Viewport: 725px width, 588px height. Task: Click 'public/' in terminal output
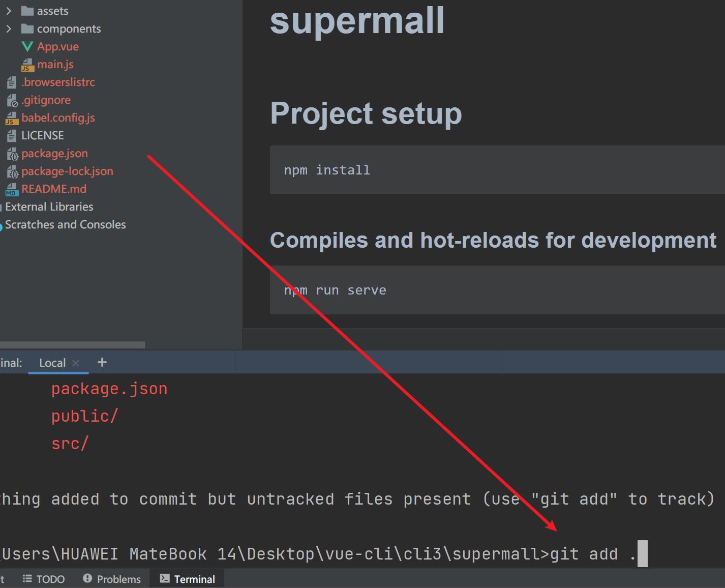point(85,416)
